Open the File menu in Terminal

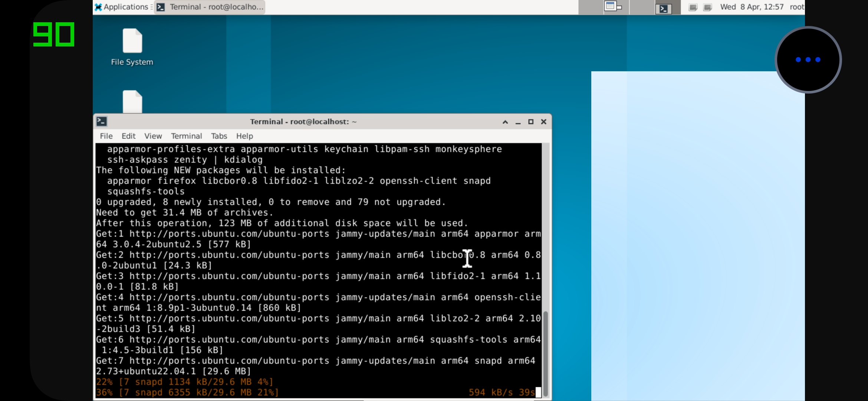106,136
